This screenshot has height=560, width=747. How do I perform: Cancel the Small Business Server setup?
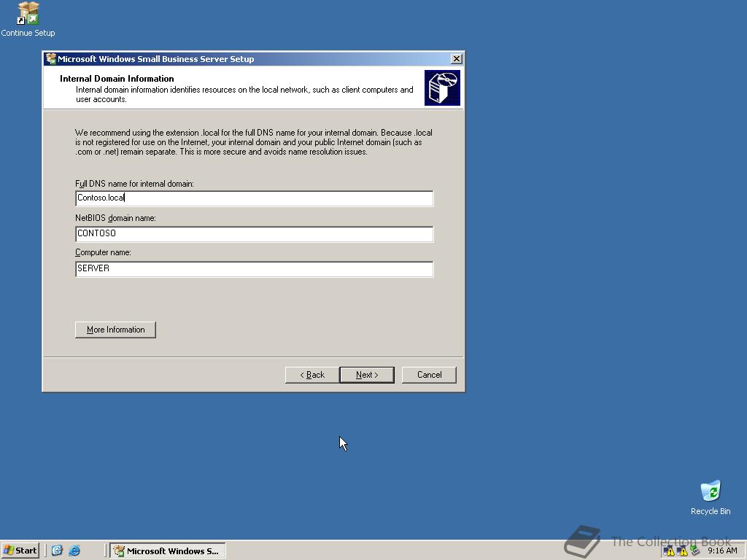click(429, 375)
